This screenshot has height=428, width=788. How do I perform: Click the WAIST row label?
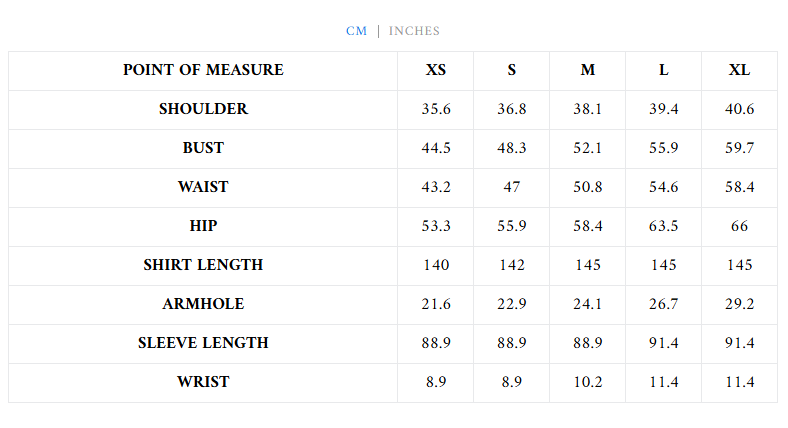[x=203, y=187]
